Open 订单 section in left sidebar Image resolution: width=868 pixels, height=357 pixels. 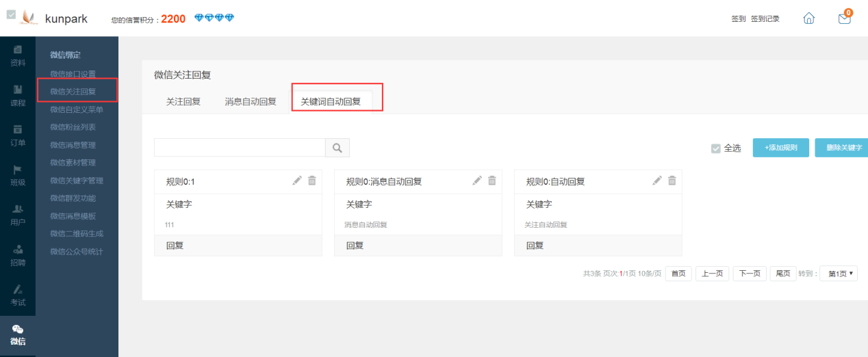18,136
